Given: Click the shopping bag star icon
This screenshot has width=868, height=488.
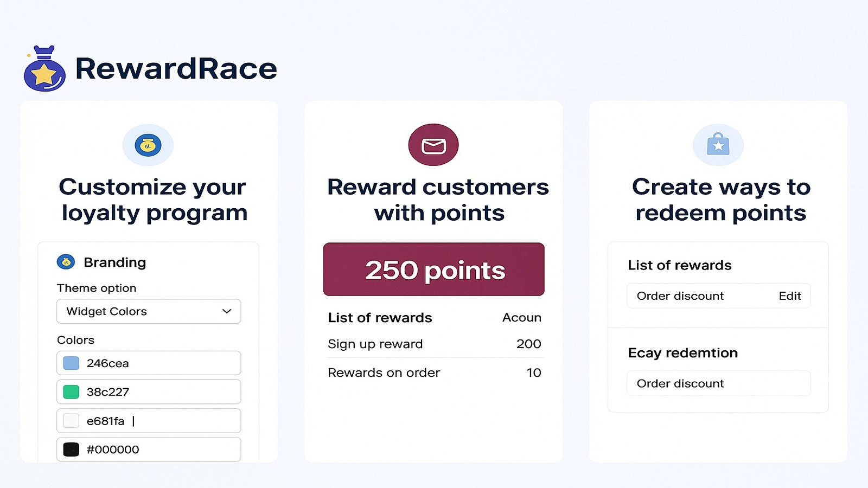Looking at the screenshot, I should [718, 145].
